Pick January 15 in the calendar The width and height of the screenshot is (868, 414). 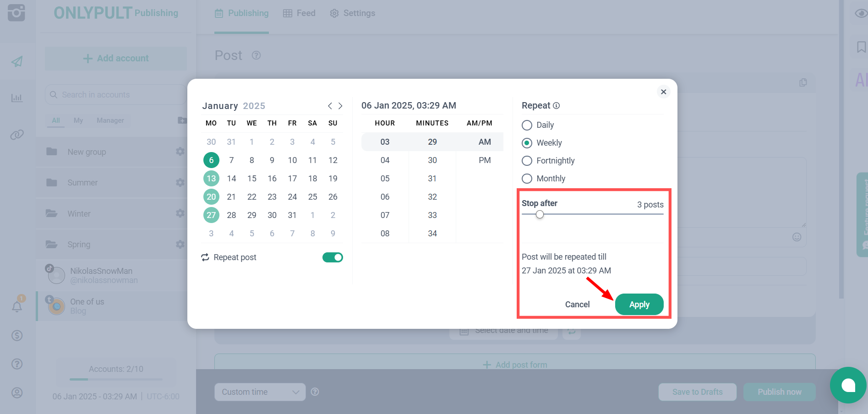click(252, 179)
